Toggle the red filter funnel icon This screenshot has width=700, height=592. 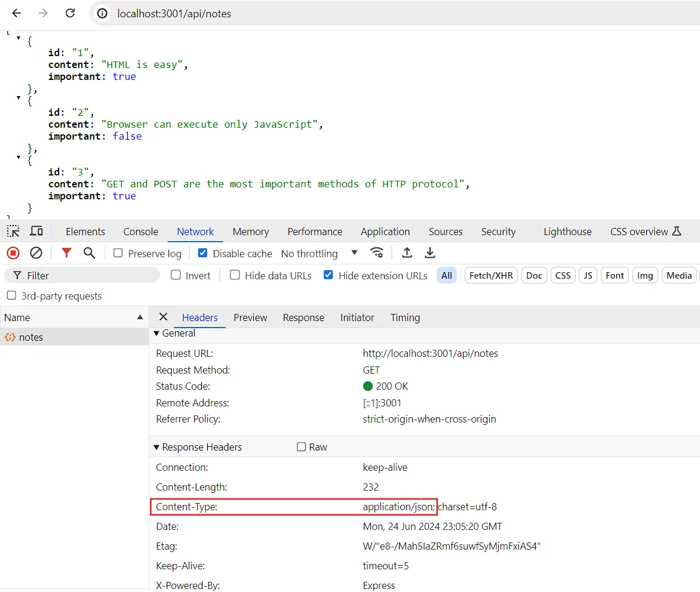click(66, 253)
